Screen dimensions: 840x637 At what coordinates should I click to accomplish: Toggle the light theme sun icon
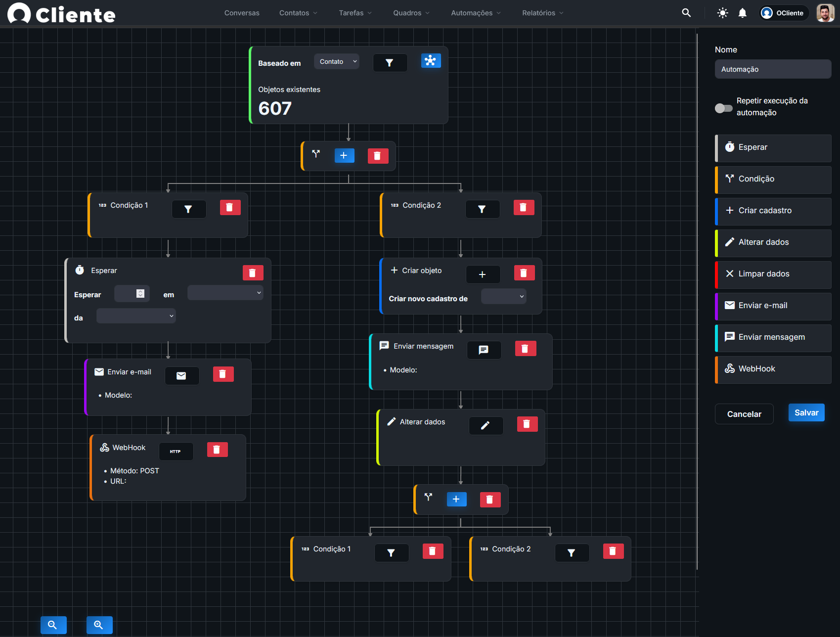(x=722, y=12)
